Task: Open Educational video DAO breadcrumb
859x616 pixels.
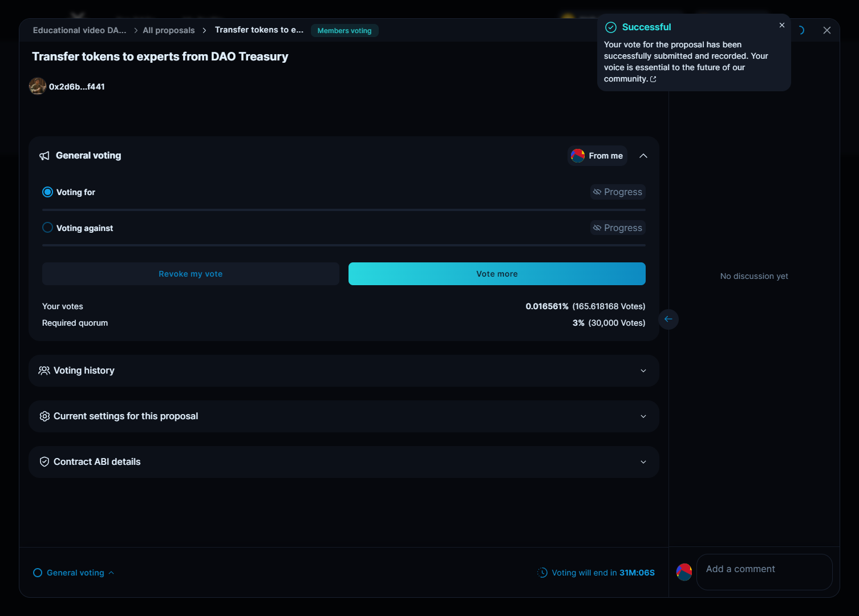Action: coord(79,30)
